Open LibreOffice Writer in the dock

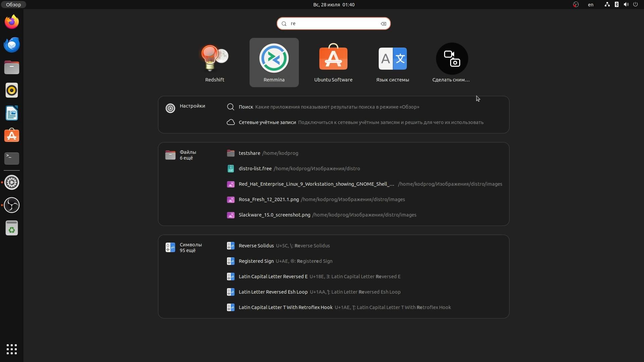coord(12,113)
